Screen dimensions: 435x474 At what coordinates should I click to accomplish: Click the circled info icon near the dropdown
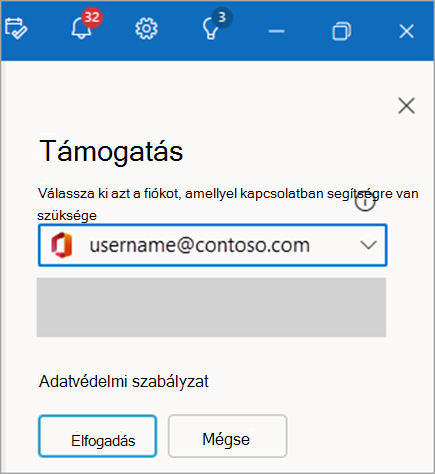pyautogui.click(x=365, y=201)
